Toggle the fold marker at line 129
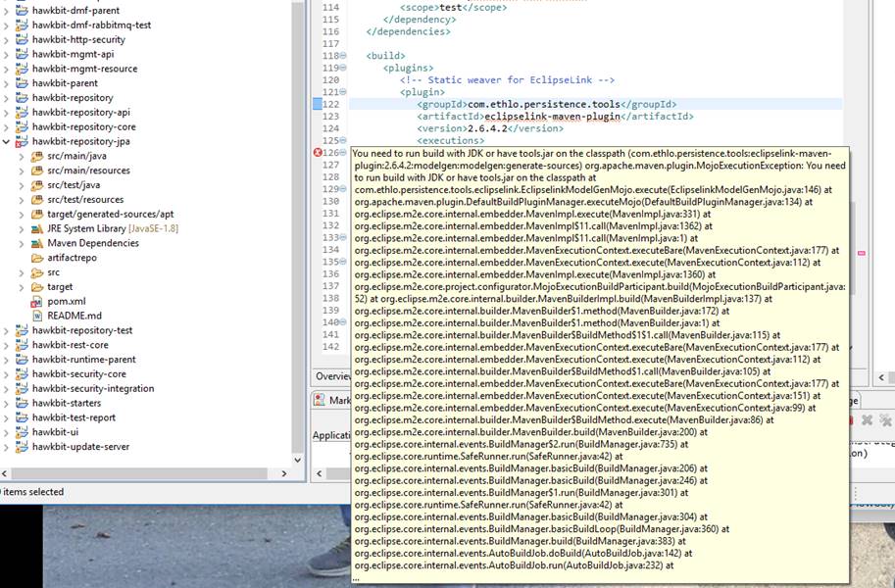 point(343,188)
